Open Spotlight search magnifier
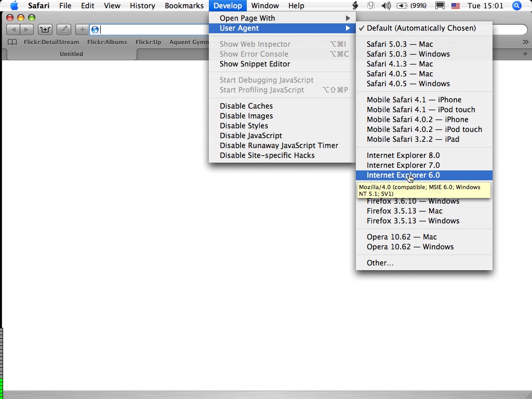Viewport: 532px width, 399px height. [516, 5]
